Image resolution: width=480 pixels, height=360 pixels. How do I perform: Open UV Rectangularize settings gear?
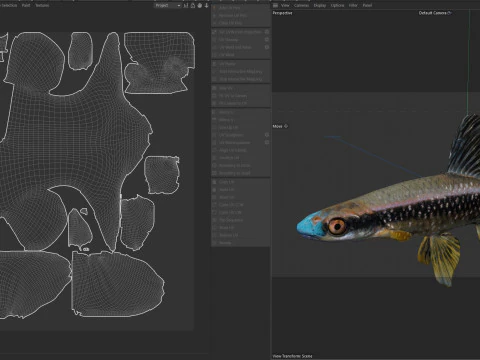pos(267,143)
